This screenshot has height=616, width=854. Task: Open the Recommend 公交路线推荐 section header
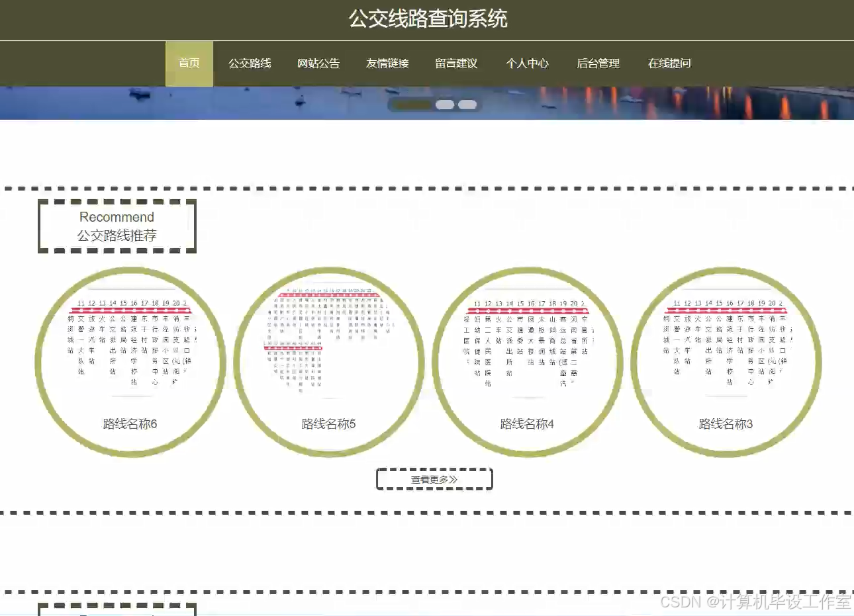pyautogui.click(x=117, y=226)
